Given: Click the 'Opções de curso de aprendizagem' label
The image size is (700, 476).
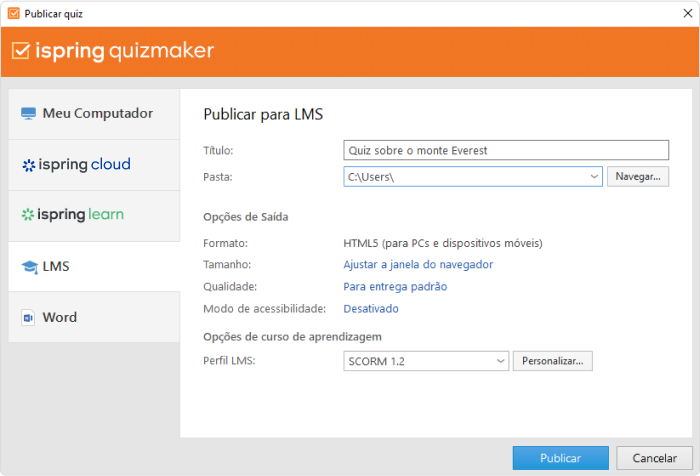Looking at the screenshot, I should 292,337.
